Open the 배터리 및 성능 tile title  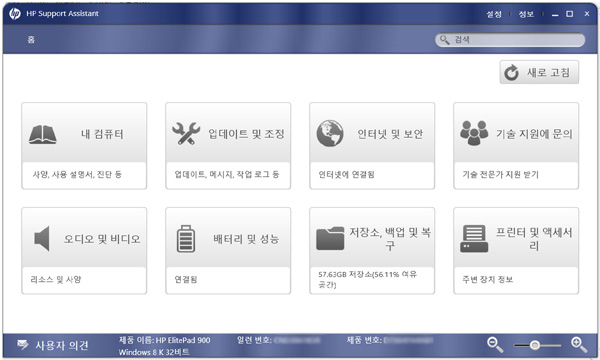click(x=246, y=239)
